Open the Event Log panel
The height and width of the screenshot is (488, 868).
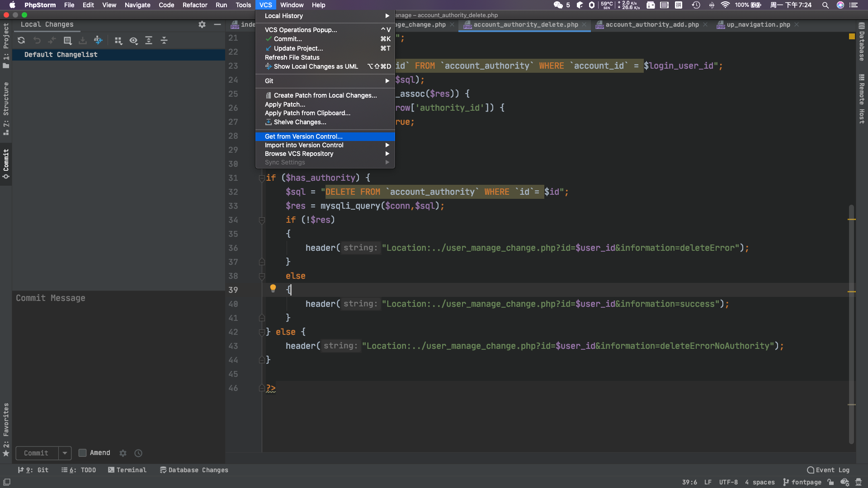828,470
